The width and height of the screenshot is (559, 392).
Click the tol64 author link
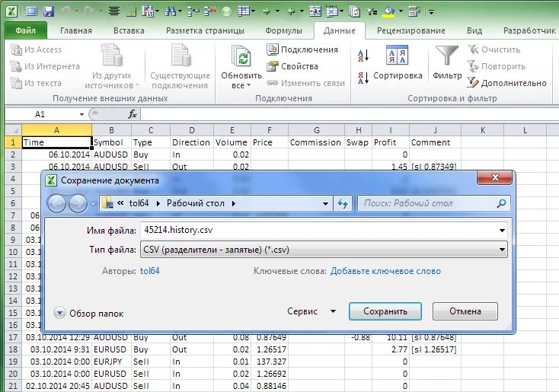click(149, 271)
